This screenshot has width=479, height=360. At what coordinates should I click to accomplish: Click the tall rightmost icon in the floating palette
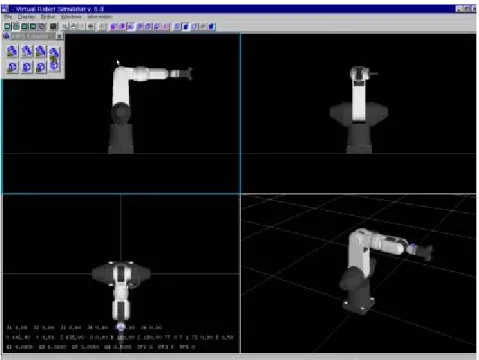coord(54,59)
